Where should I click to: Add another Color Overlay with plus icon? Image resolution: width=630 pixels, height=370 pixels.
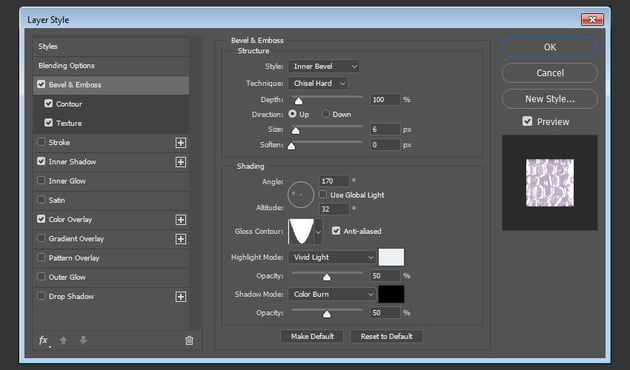coord(181,220)
